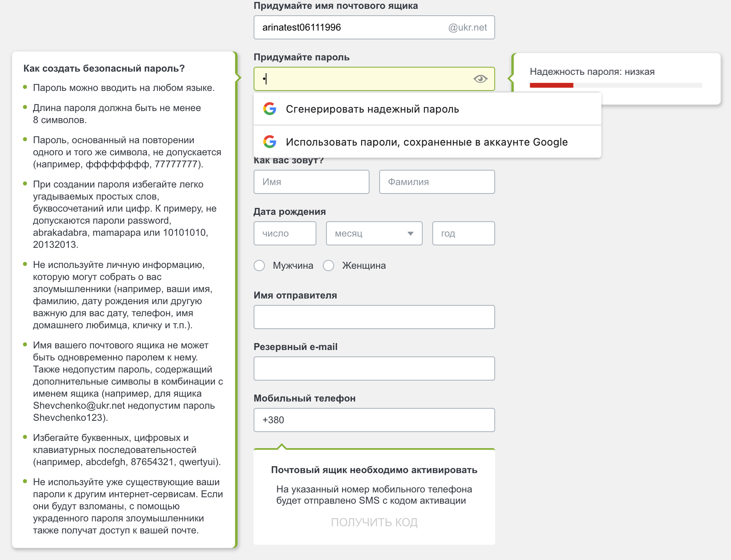Screen dimensions: 731x560
Task: Toggle password visibility eye icon
Action: [480, 79]
